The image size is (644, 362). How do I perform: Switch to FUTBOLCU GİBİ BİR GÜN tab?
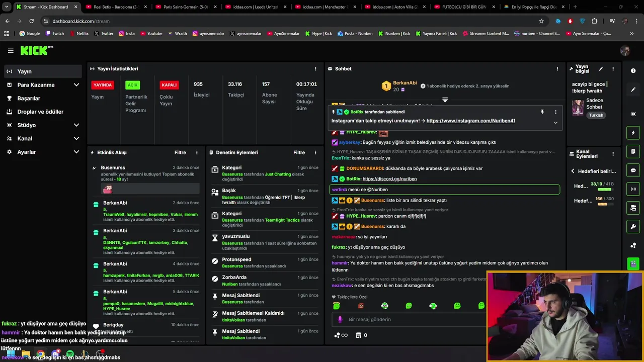click(x=463, y=7)
